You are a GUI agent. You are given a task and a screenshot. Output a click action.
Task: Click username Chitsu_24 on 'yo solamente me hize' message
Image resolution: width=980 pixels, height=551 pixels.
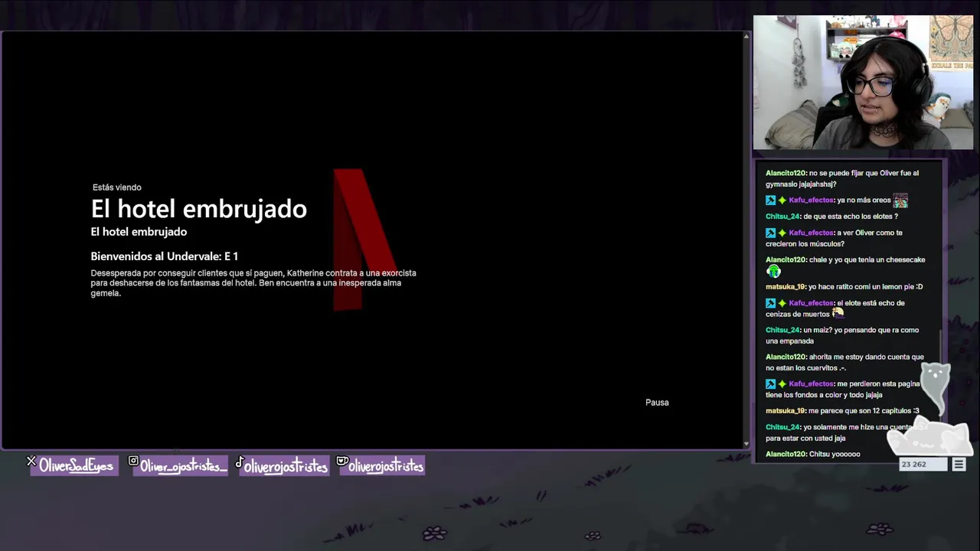pos(782,428)
